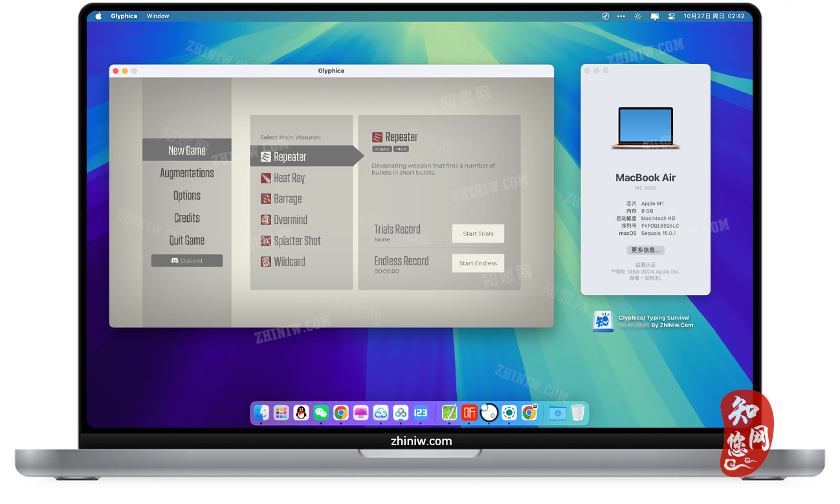
Task: Select New Game in main menu
Action: pyautogui.click(x=187, y=150)
